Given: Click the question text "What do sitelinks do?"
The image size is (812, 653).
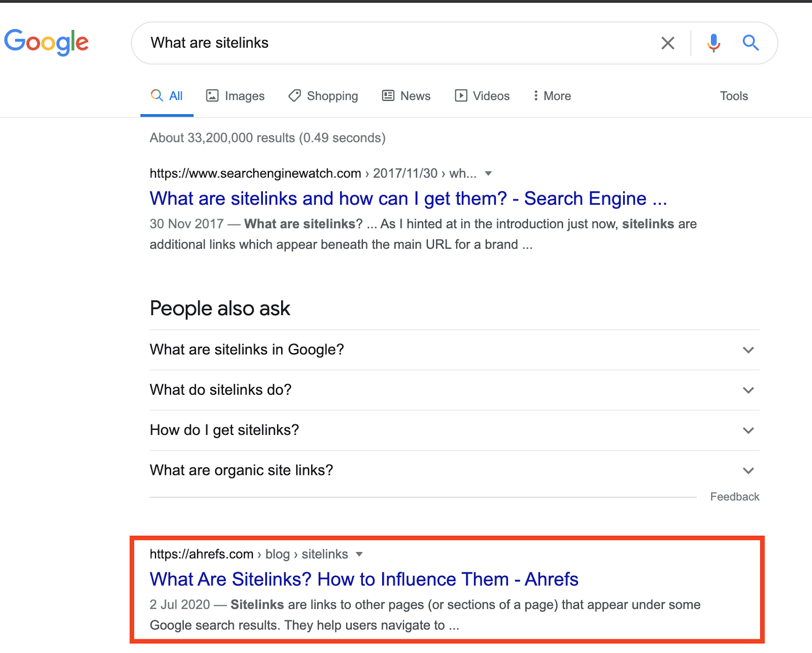Looking at the screenshot, I should (x=221, y=390).
